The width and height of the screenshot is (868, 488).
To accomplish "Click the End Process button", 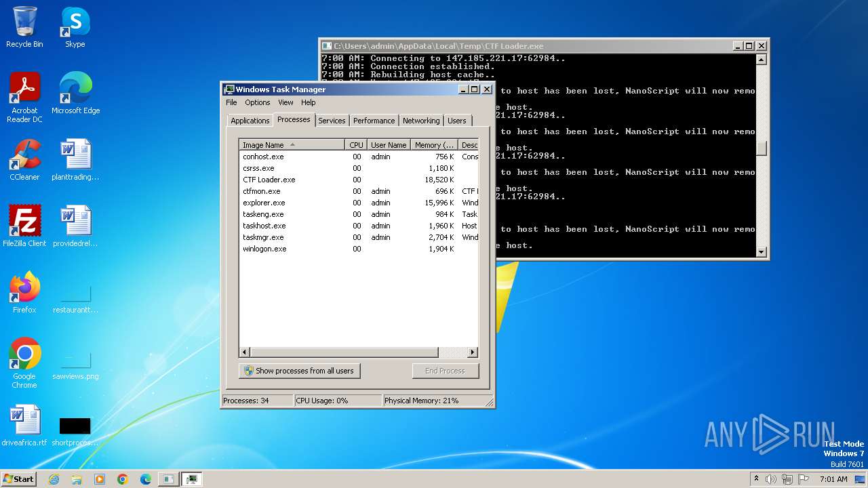I will click(x=445, y=371).
